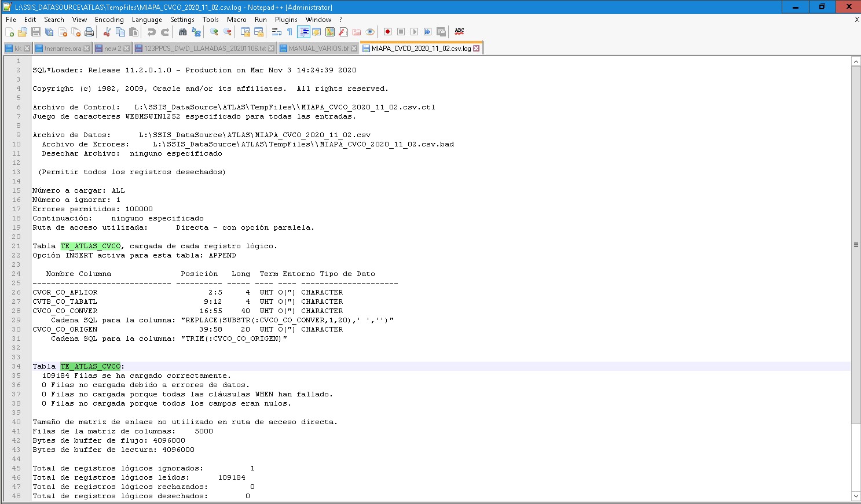The image size is (861, 504).
Task: Switch to the new 2 tab
Action: [112, 49]
